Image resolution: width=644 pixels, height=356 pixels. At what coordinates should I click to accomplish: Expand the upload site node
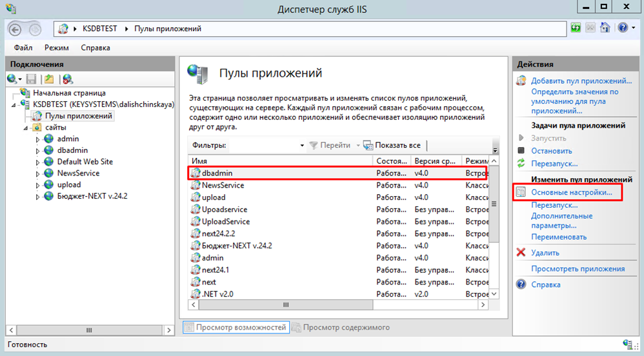click(37, 185)
